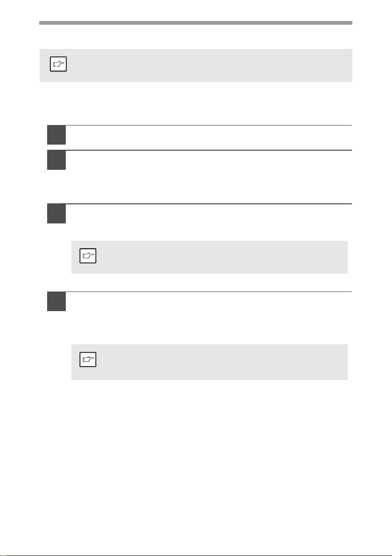Screen dimensions: 392x556
Task: Click the line beside the second step box
Action: [209, 150]
